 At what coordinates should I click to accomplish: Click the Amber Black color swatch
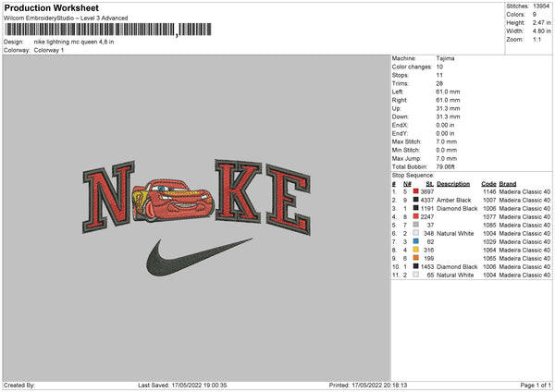[x=416, y=200]
